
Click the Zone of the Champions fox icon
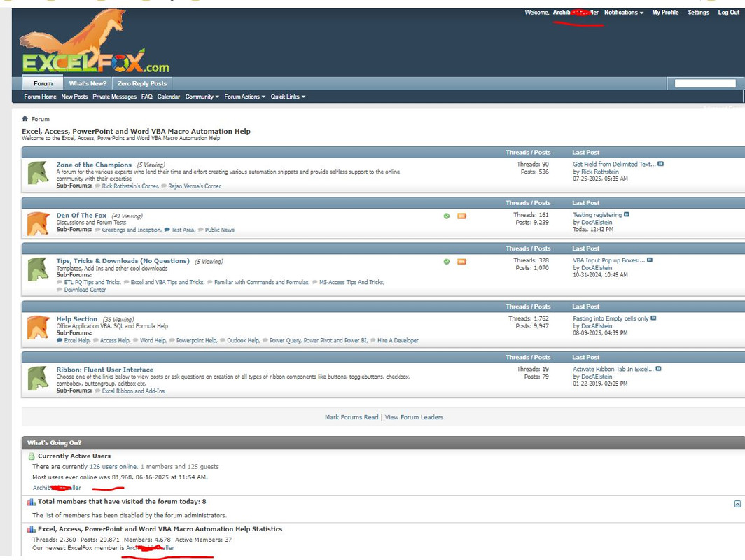pos(39,173)
